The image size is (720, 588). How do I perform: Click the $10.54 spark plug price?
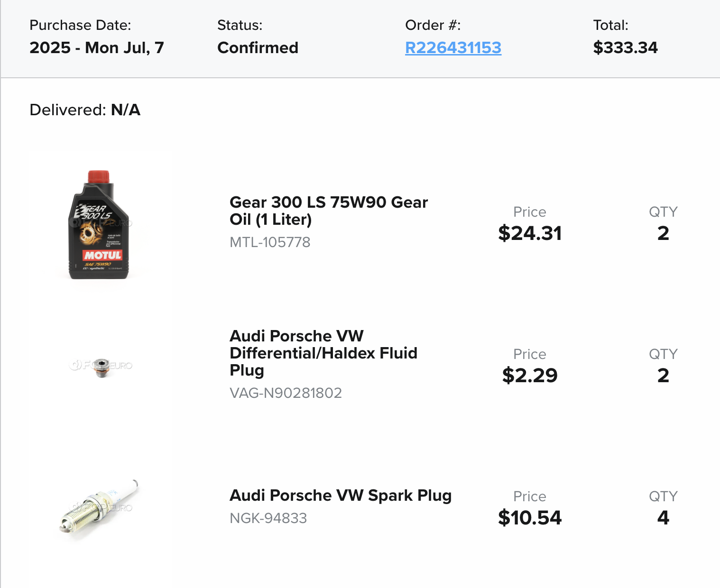click(x=530, y=518)
